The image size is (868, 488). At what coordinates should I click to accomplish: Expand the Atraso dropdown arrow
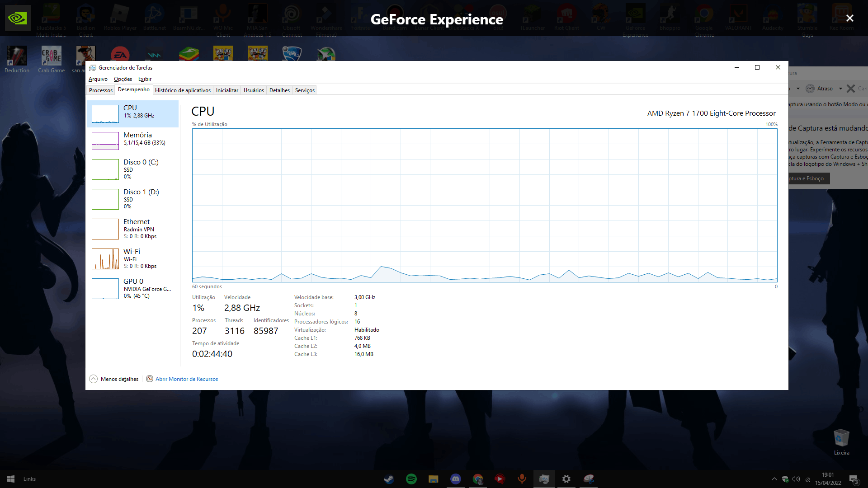pos(840,89)
